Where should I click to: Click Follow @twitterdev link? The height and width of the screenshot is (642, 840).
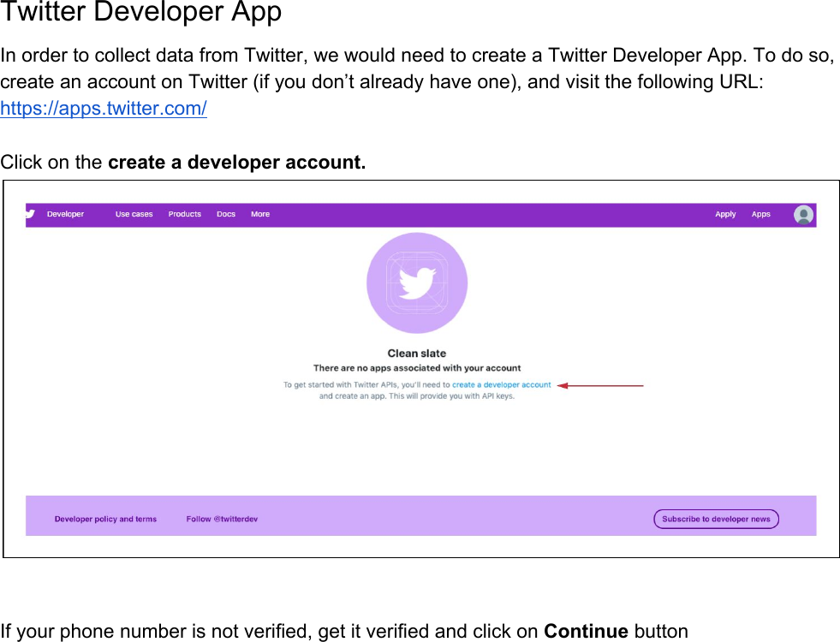[x=222, y=519]
